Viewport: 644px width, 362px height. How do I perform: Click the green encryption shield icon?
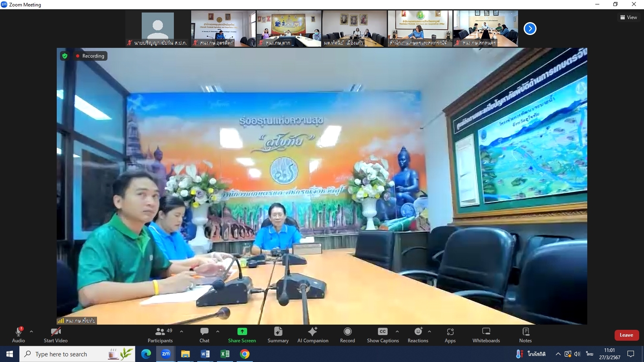pos(65,56)
